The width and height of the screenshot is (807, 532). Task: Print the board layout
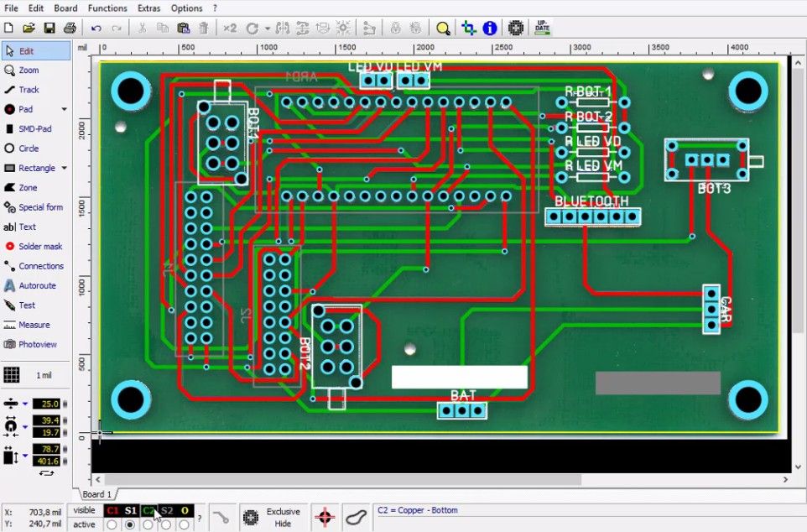(x=70, y=28)
